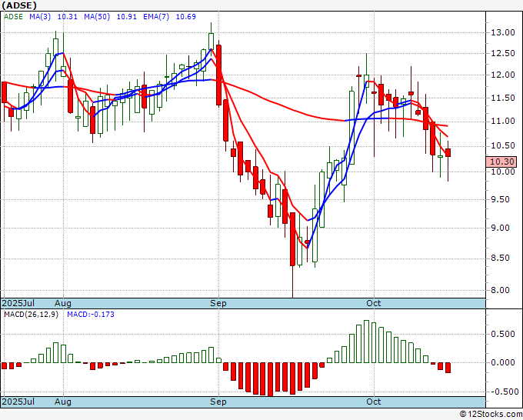Click the MA(50) legend label
This screenshot has height=420, width=523.
click(x=97, y=17)
